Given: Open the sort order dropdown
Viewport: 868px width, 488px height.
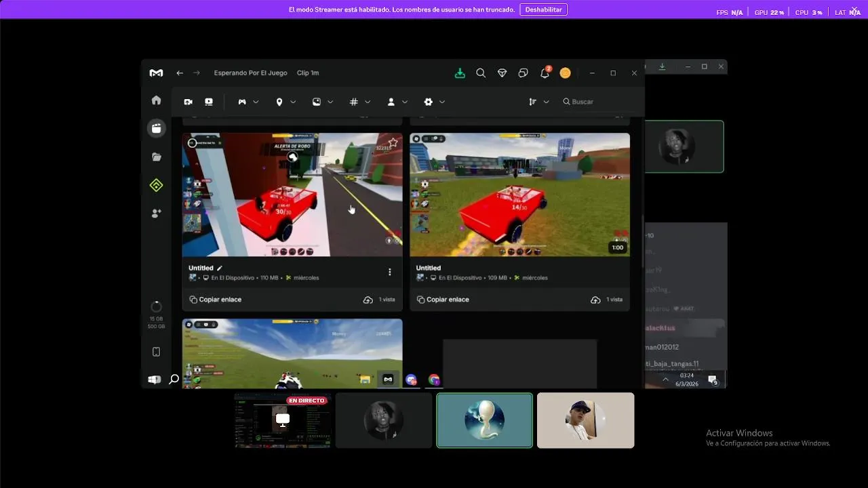Looking at the screenshot, I should [539, 102].
